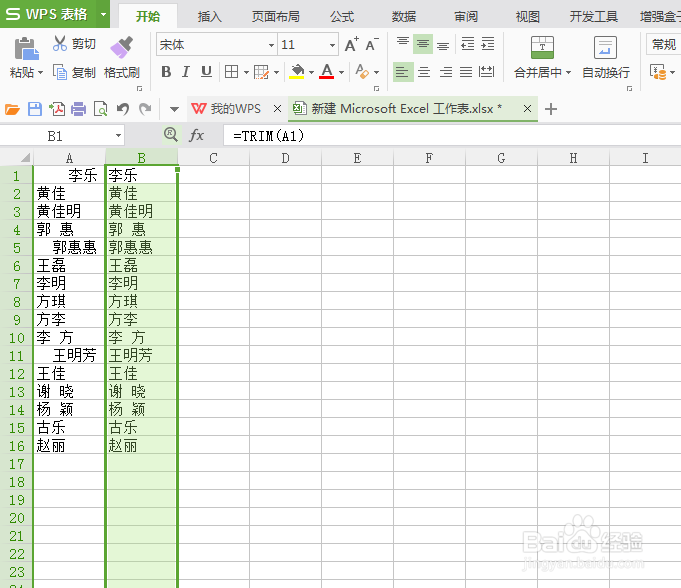Cut selection with scissors icon
The width and height of the screenshot is (681, 588).
pos(60,43)
